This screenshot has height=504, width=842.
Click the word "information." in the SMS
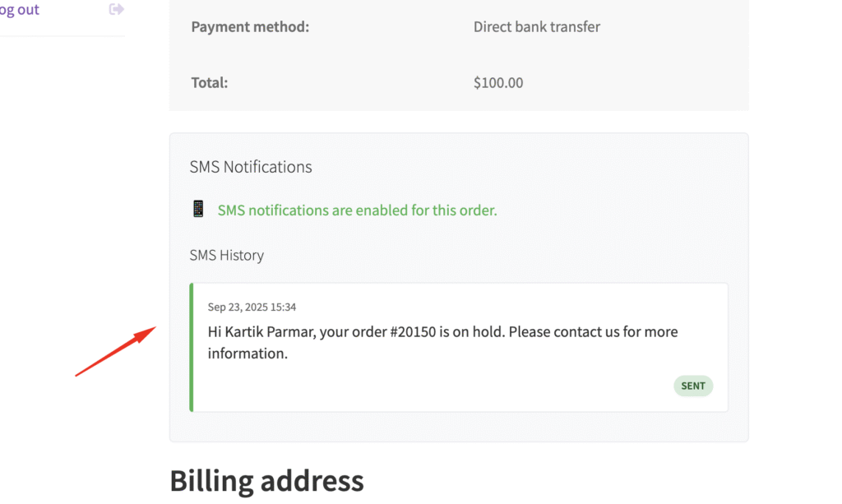[x=248, y=354]
